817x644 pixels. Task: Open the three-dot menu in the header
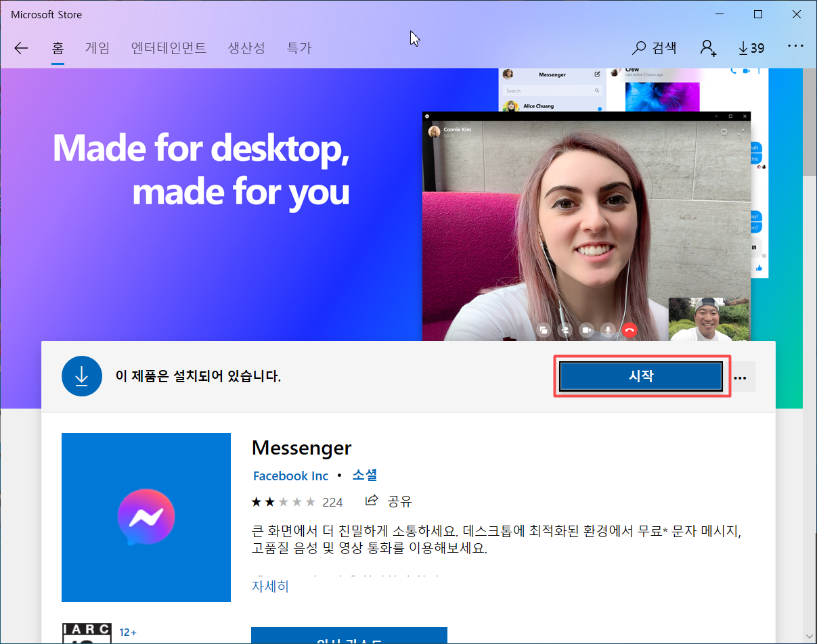click(795, 47)
